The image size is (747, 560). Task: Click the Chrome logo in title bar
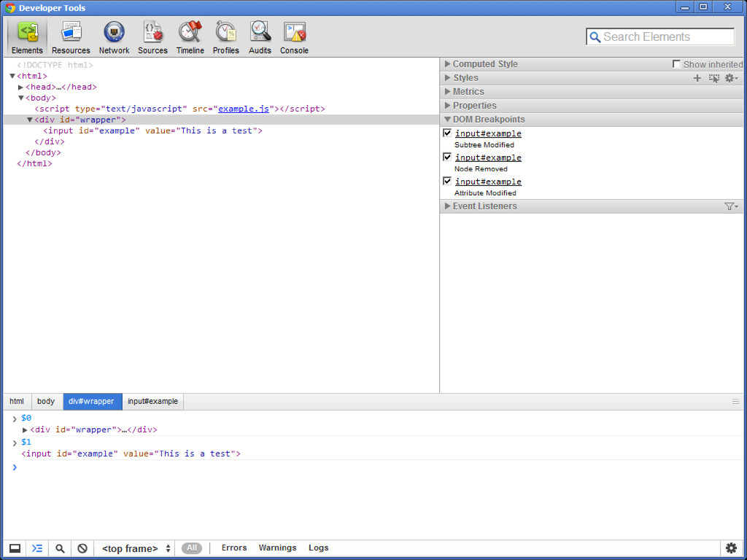pos(9,7)
